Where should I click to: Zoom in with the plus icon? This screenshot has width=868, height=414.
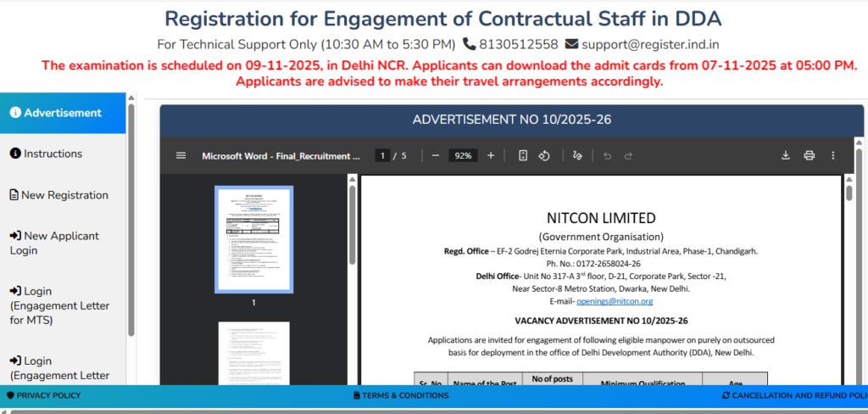point(491,156)
